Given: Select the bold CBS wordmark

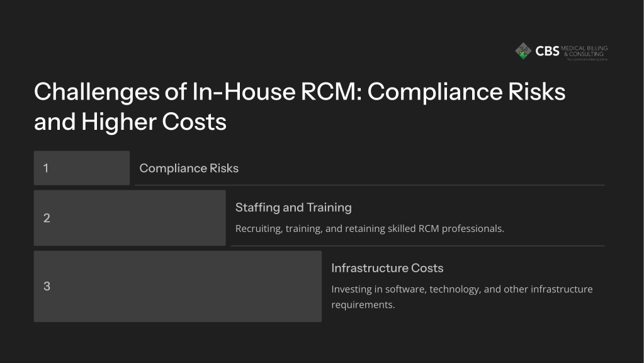Looking at the screenshot, I should coord(547,51).
